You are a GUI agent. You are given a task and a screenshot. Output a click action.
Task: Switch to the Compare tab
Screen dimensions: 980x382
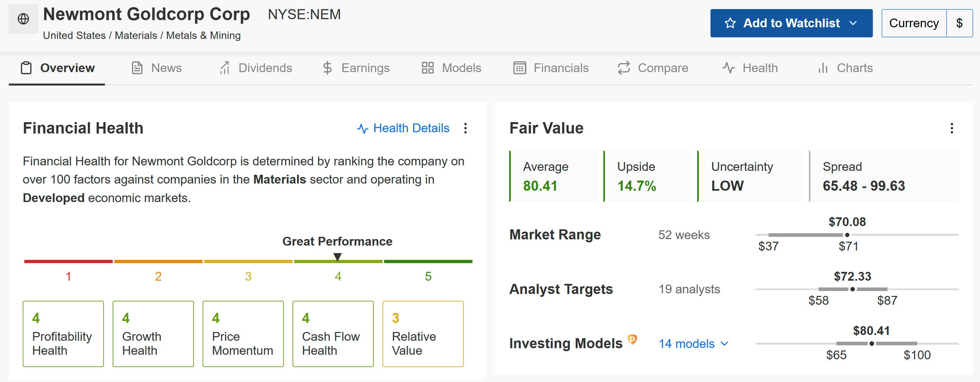(x=652, y=68)
